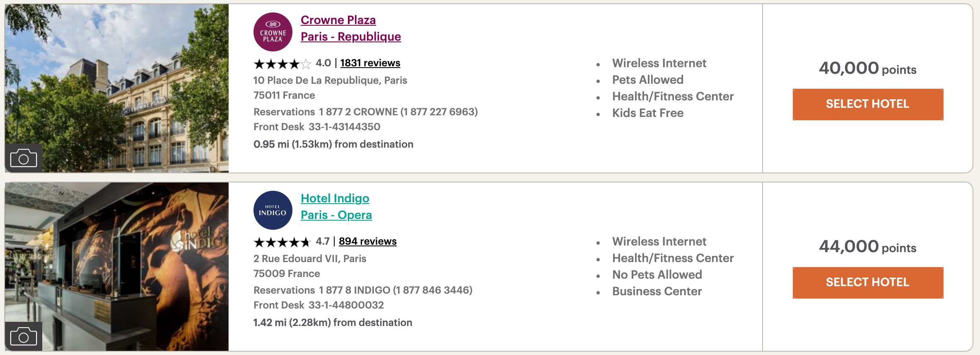
Task: Click the 40,000 points price label
Action: point(867,69)
